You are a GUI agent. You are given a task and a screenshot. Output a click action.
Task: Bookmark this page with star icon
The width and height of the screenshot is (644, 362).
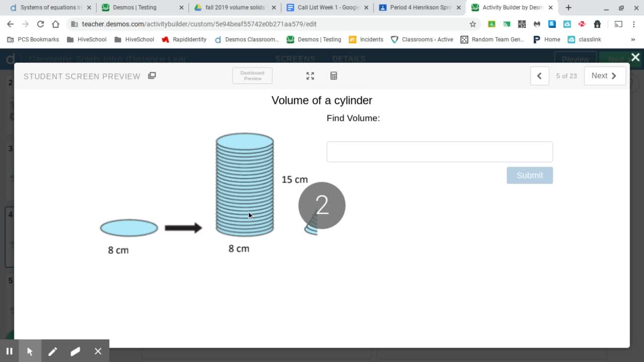click(473, 24)
